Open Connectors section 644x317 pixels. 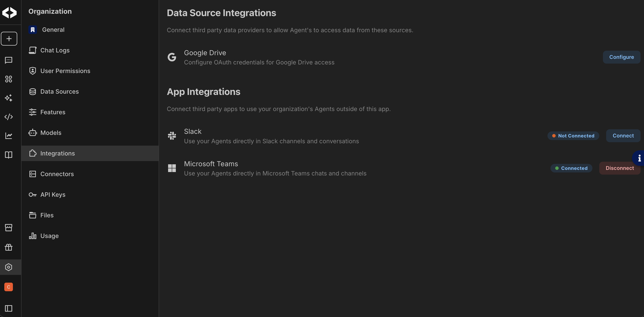pyautogui.click(x=90, y=174)
